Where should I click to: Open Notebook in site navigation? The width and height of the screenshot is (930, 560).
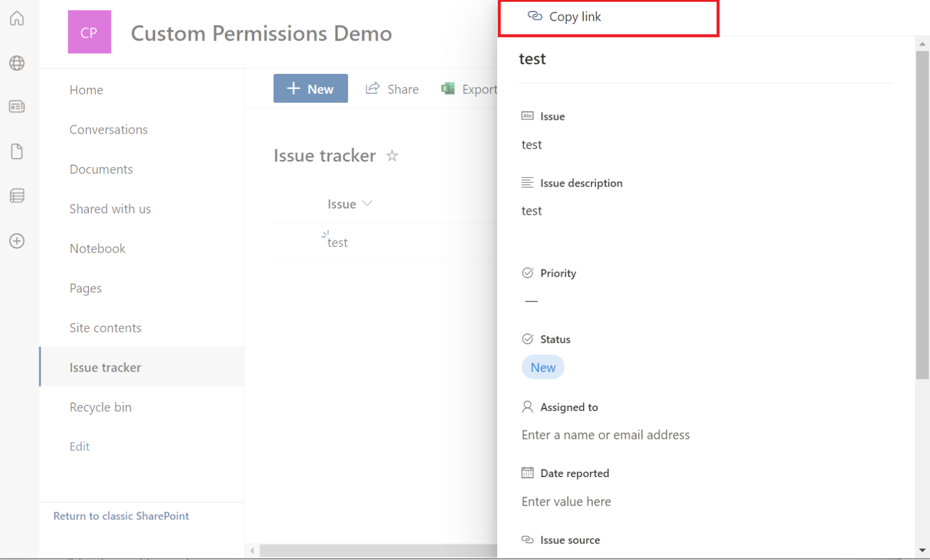[97, 249]
